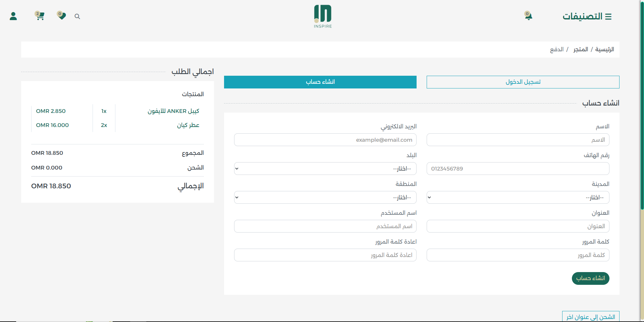Screen dimensions: 644x322
Task: Open the user account icon
Action: (x=13, y=16)
